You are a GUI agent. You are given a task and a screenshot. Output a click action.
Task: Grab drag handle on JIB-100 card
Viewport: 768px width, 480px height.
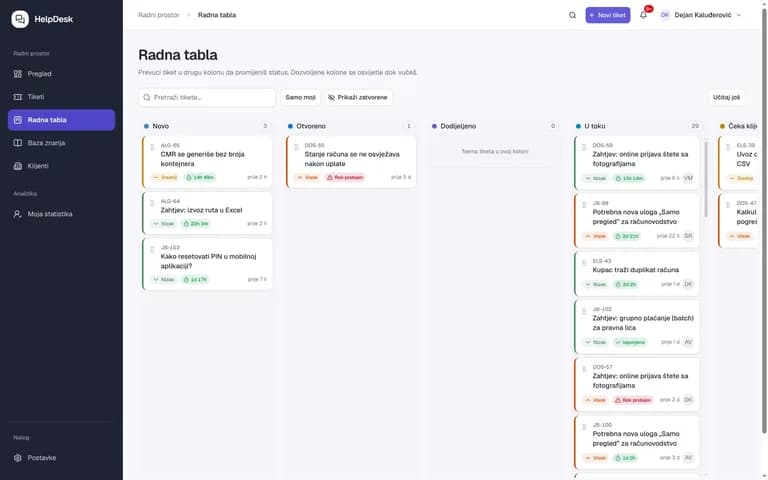[584, 427]
